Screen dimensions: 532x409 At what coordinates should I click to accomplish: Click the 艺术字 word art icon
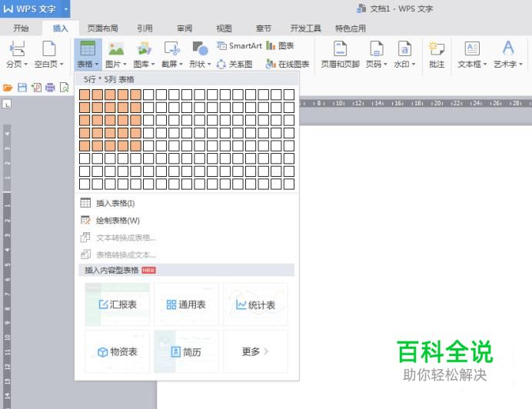click(x=508, y=48)
